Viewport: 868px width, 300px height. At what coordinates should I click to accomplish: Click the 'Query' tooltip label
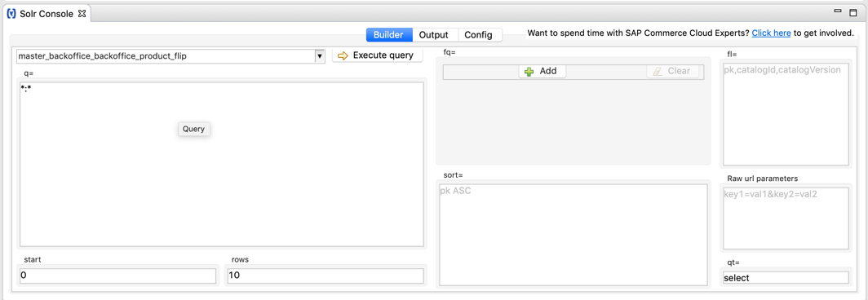tap(194, 129)
